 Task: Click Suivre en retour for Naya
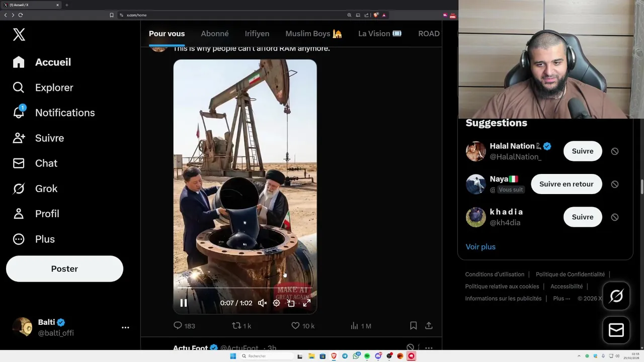coord(567,184)
